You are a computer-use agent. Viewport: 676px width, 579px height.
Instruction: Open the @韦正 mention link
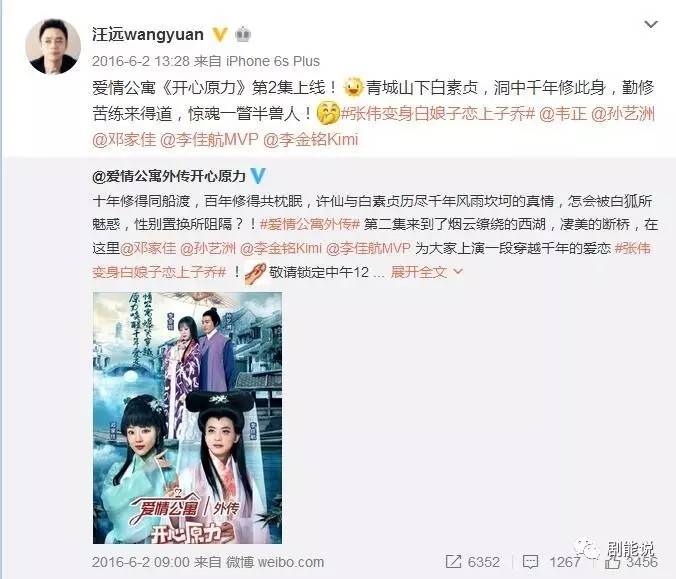pos(563,113)
